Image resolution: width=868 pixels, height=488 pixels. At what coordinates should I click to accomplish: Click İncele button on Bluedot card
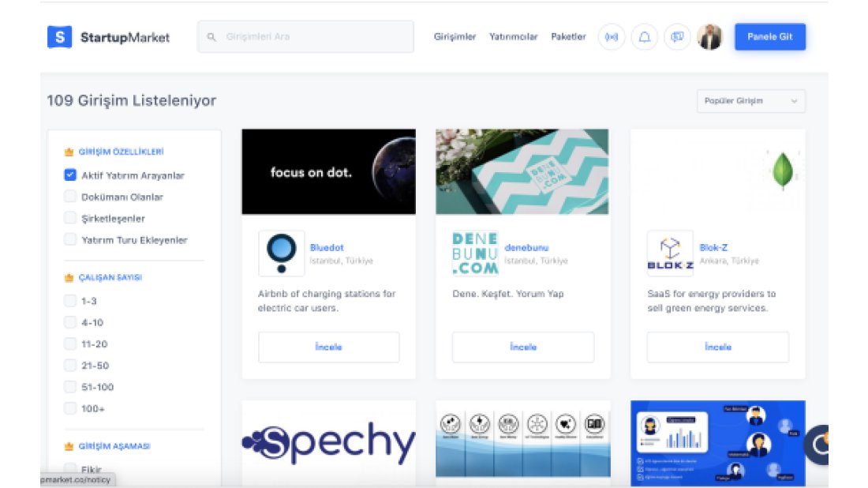click(x=328, y=347)
